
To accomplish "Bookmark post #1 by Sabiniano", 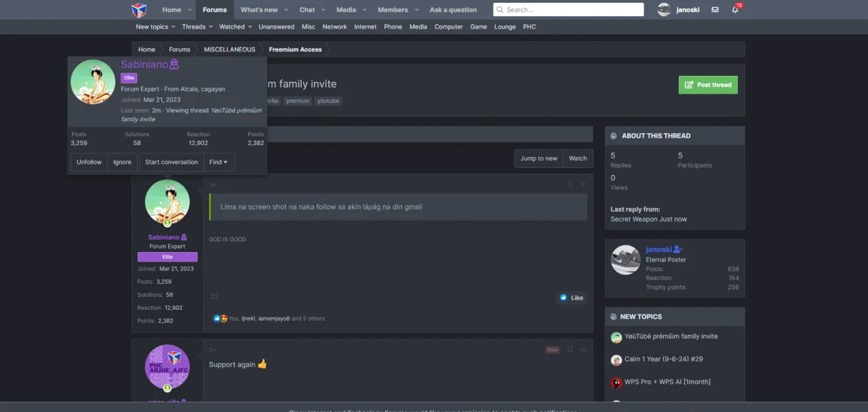I will point(570,184).
